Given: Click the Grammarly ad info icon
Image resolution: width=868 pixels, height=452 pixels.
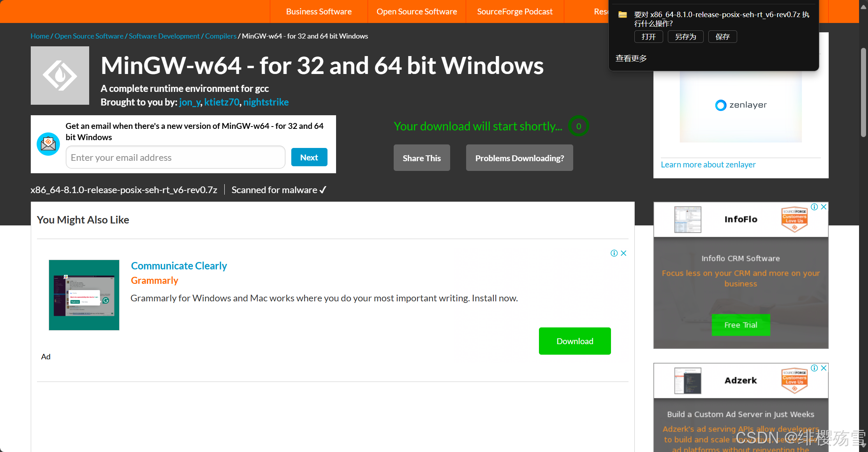Looking at the screenshot, I should click(x=614, y=253).
